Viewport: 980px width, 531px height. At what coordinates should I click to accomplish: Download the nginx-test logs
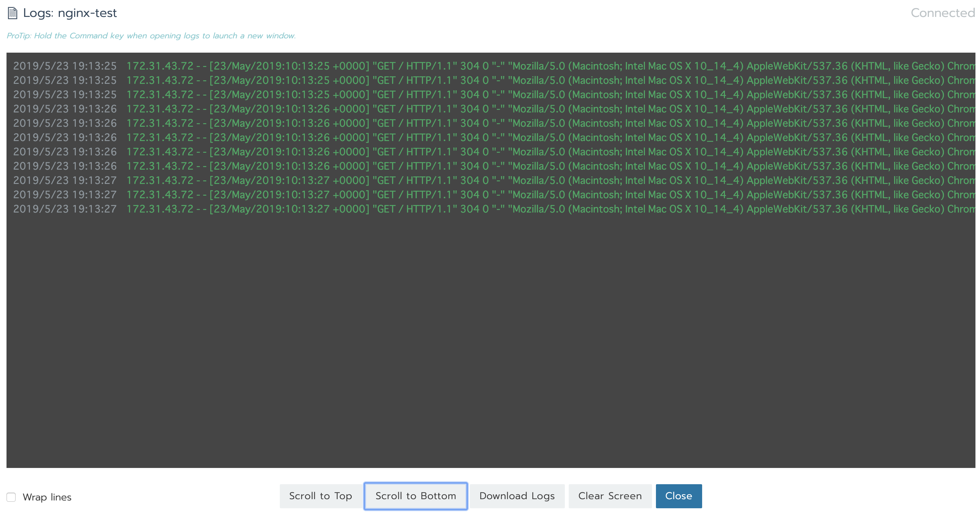[x=517, y=496]
